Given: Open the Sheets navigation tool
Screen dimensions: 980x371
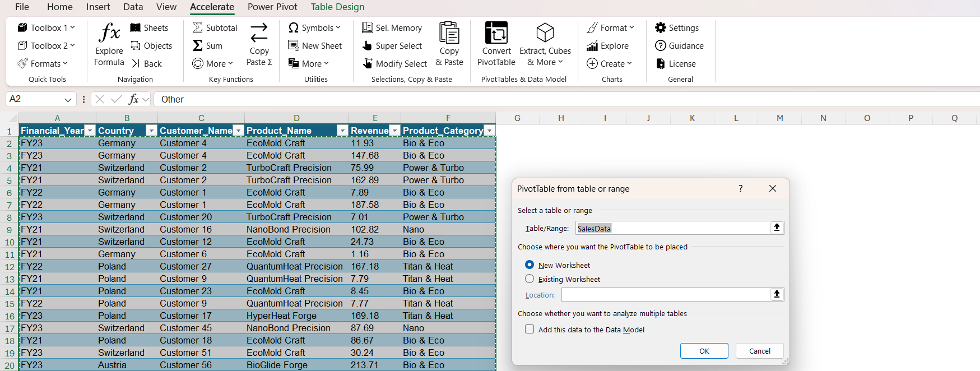Looking at the screenshot, I should pos(149,27).
